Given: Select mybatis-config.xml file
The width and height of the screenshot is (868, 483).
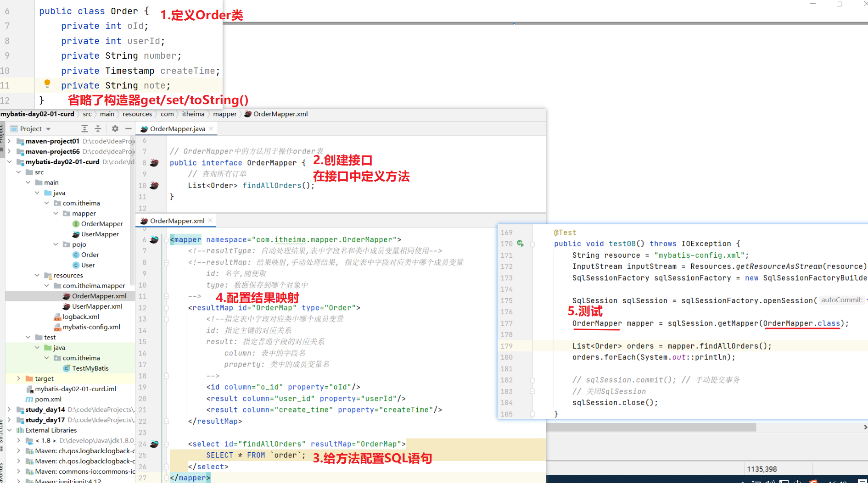Looking at the screenshot, I should (87, 327).
